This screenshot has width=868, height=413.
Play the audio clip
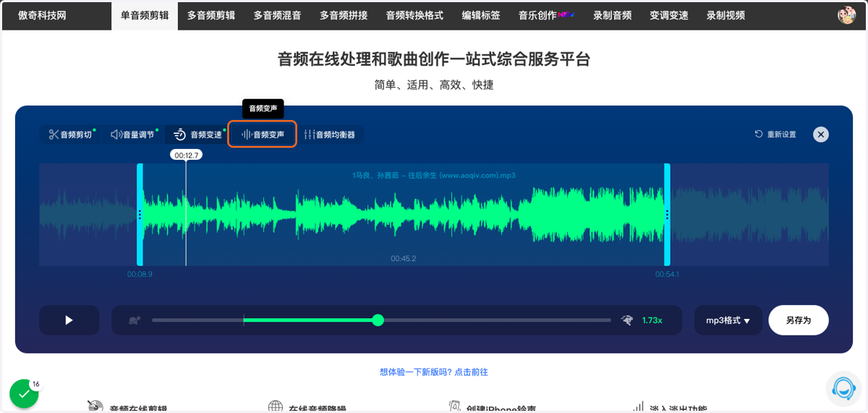pyautogui.click(x=69, y=320)
